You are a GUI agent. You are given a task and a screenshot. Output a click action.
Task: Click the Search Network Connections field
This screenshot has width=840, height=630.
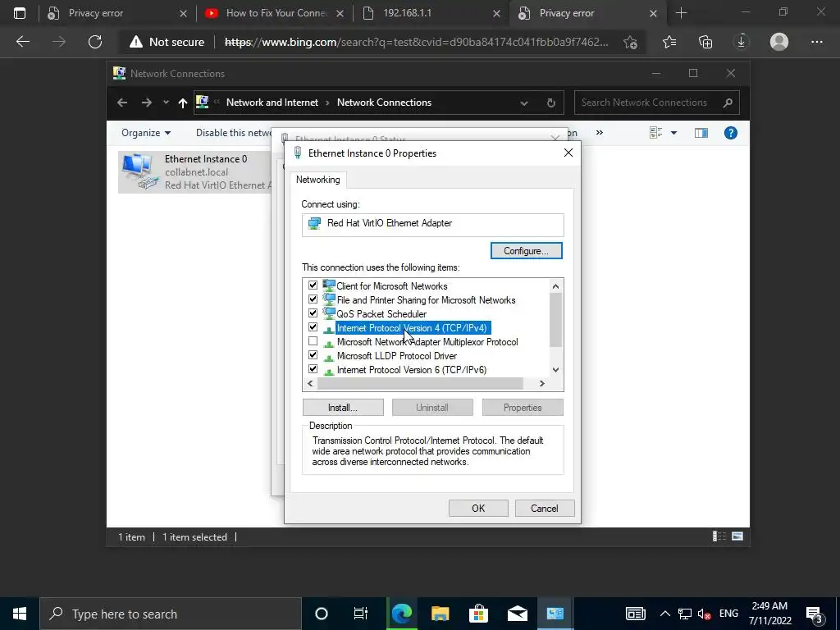[x=657, y=103]
